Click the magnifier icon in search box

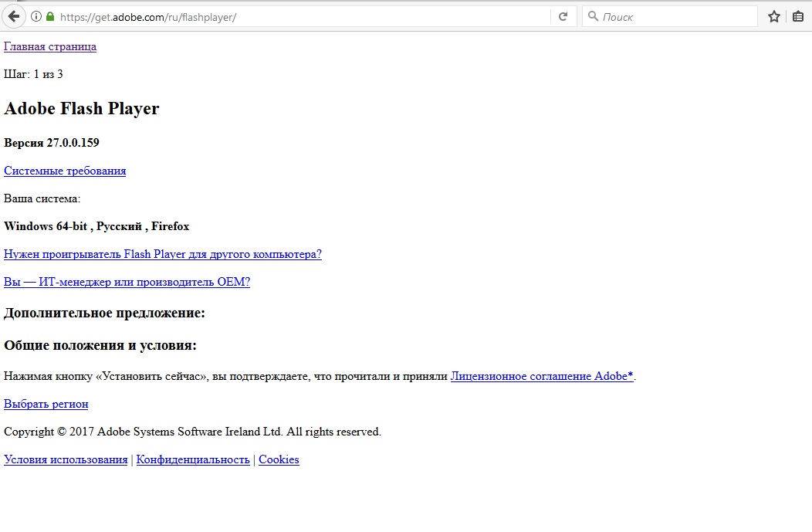point(594,16)
